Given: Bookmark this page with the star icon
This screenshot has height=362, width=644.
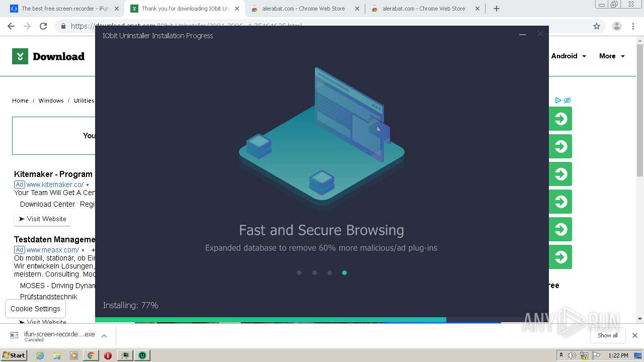Looking at the screenshot, I should (597, 26).
